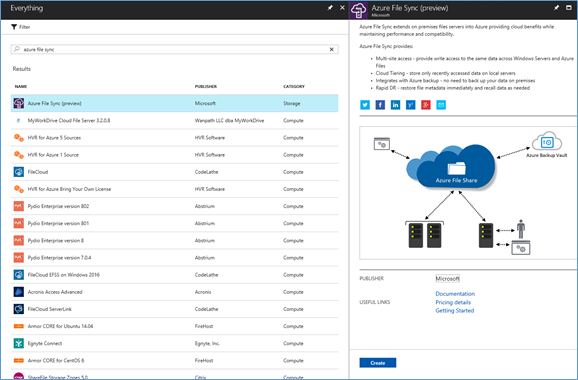Click inside the marketplace search box

174,49
